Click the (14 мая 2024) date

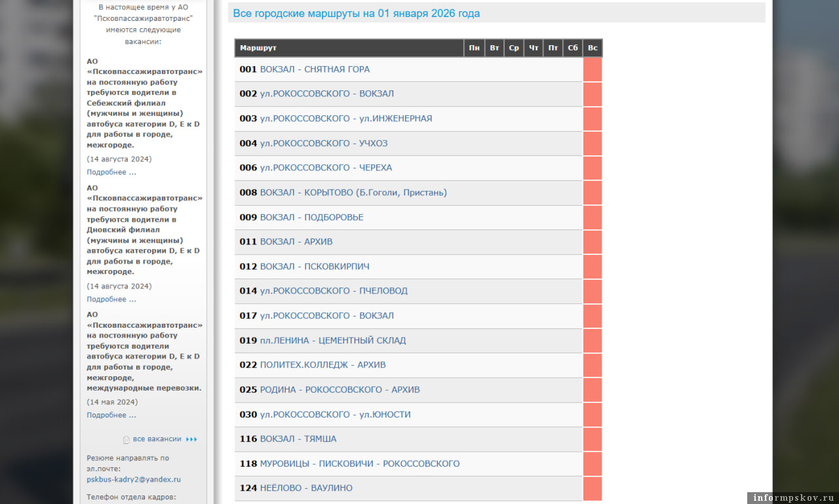point(112,402)
